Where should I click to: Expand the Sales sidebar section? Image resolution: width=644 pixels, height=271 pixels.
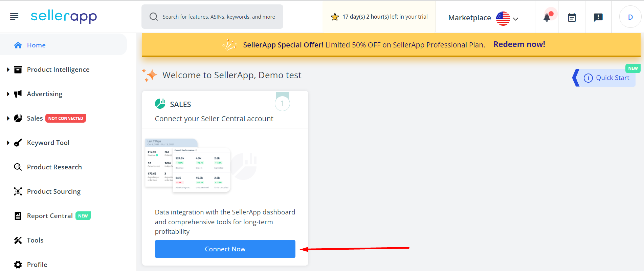coord(8,118)
